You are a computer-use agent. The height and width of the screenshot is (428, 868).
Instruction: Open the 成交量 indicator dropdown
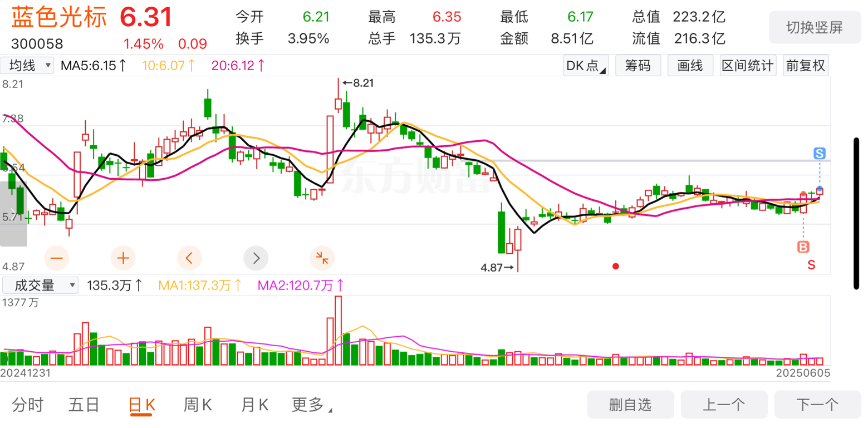click(x=40, y=286)
